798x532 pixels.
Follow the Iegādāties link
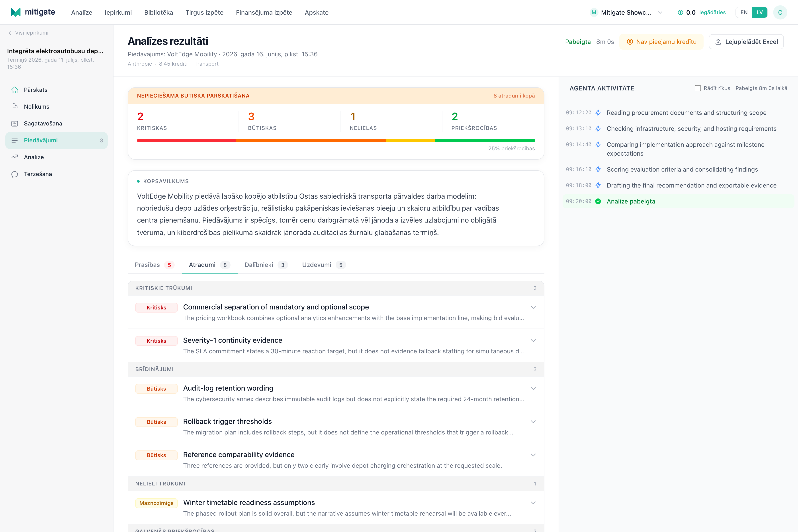point(712,13)
